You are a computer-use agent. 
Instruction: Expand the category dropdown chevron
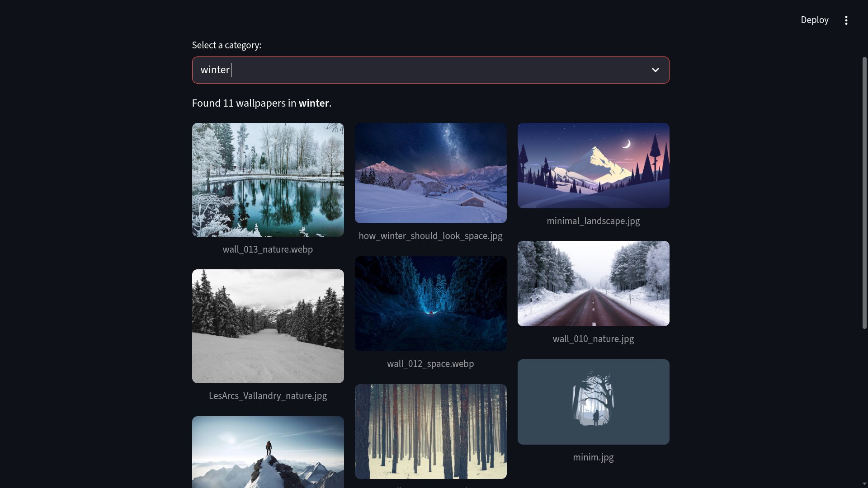click(655, 70)
